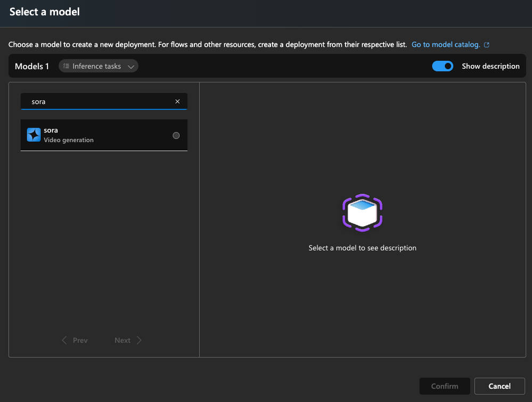This screenshot has height=402, width=532.
Task: Toggle the Show description switch off
Action: pyautogui.click(x=443, y=66)
